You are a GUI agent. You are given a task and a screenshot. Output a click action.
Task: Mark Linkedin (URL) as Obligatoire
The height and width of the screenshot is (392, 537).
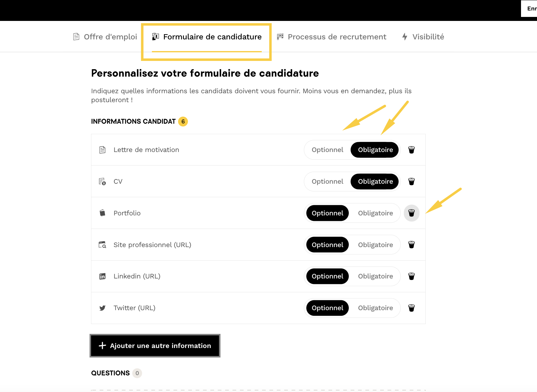(x=375, y=276)
